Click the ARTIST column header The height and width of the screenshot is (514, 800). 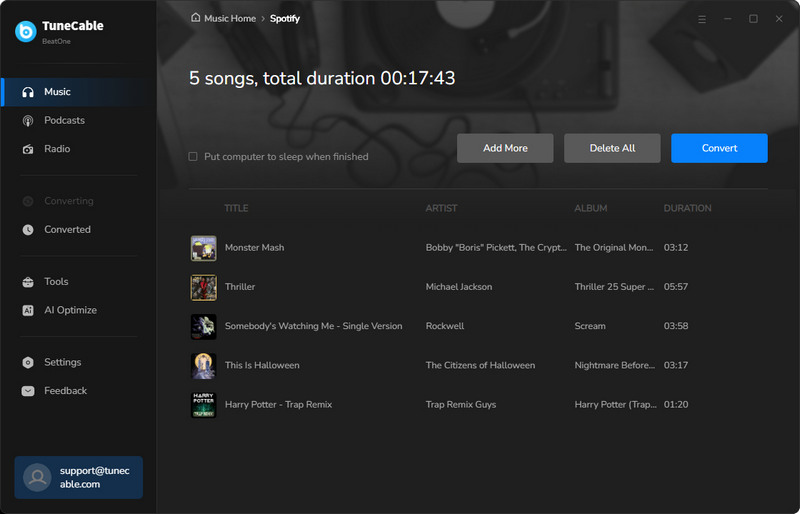(x=441, y=208)
